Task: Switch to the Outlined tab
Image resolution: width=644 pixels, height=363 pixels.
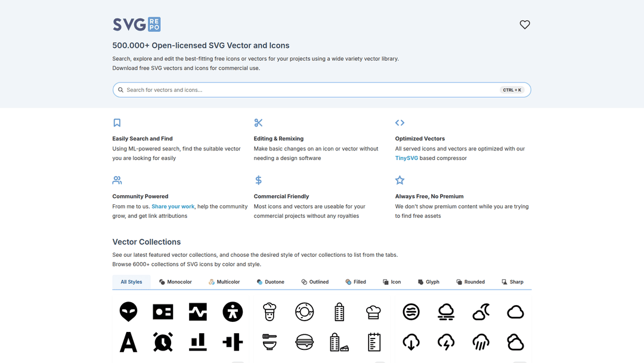Action: 315,282
